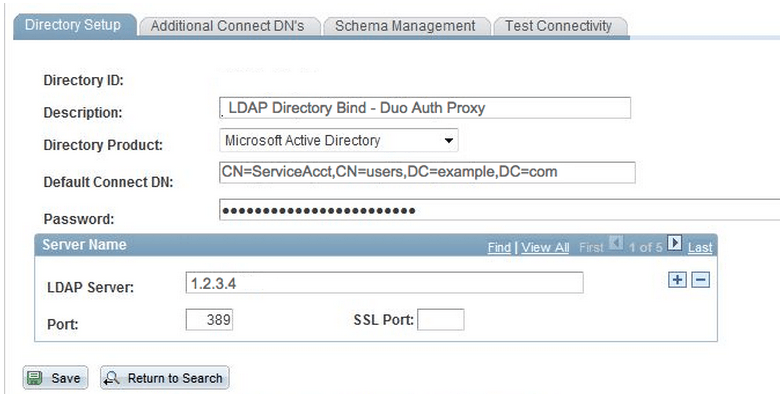Click into the Description field

425,108
